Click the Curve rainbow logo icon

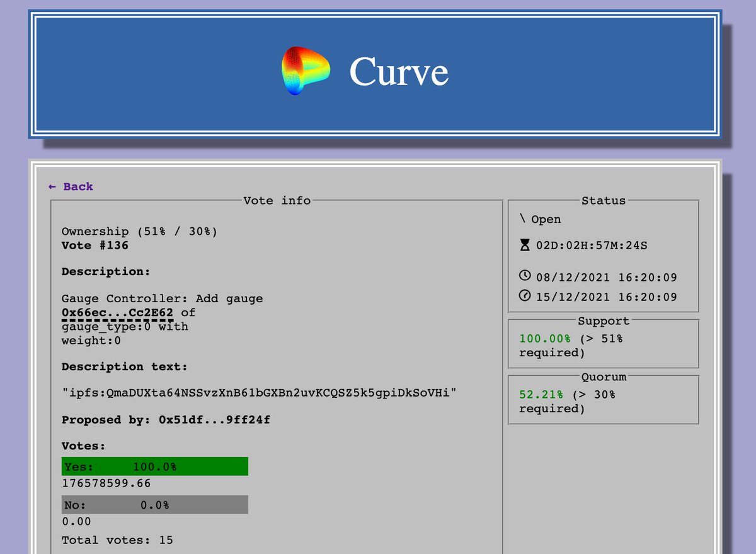305,71
